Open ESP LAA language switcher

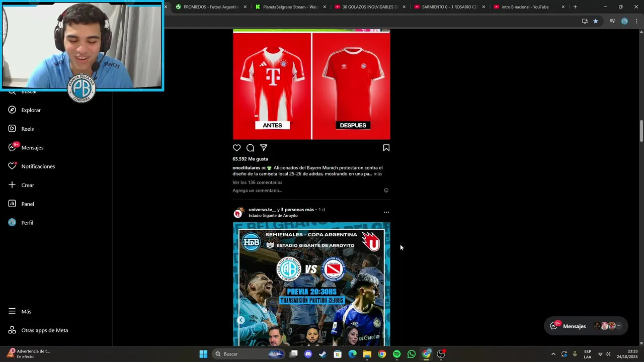click(x=588, y=354)
